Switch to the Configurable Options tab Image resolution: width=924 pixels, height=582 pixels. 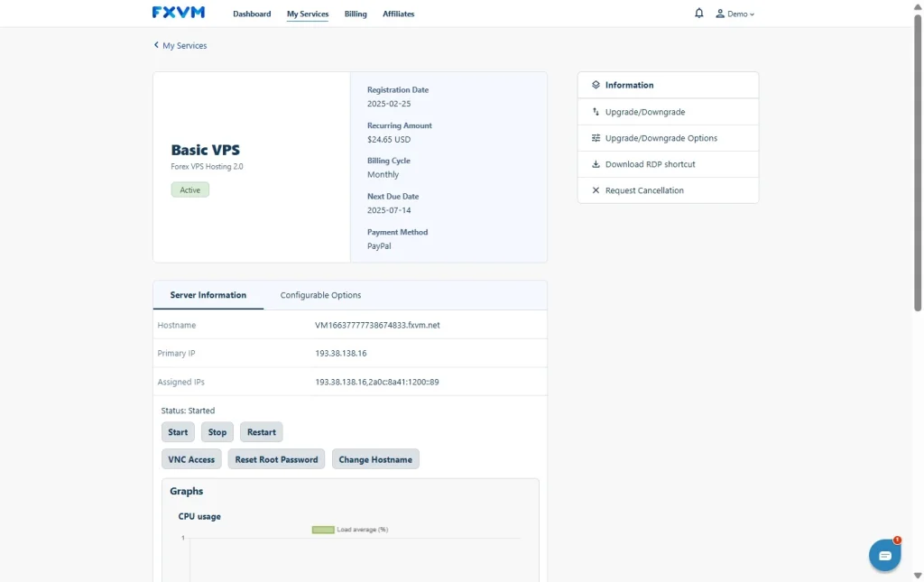click(320, 295)
